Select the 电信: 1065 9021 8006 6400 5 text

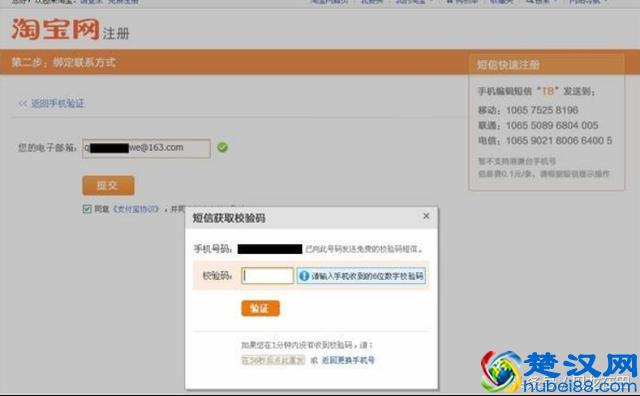[x=545, y=140]
